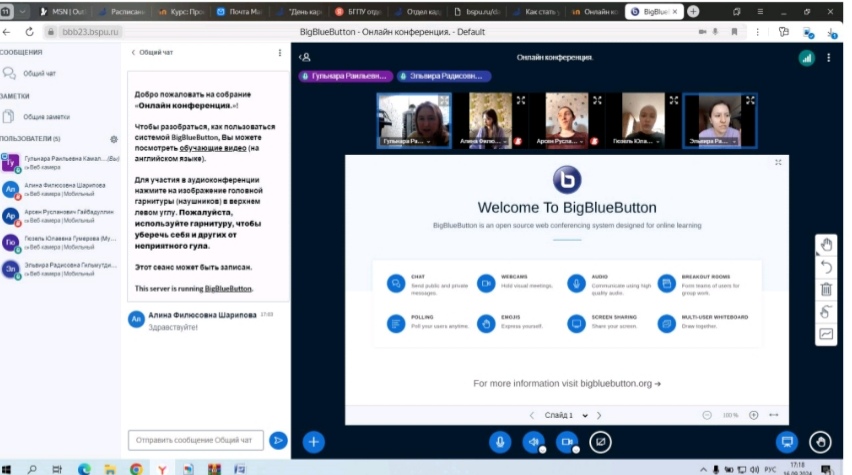Image resolution: width=852 pixels, height=475 pixels.
Task: Open the chat options three-dot menu
Action: tap(280, 52)
